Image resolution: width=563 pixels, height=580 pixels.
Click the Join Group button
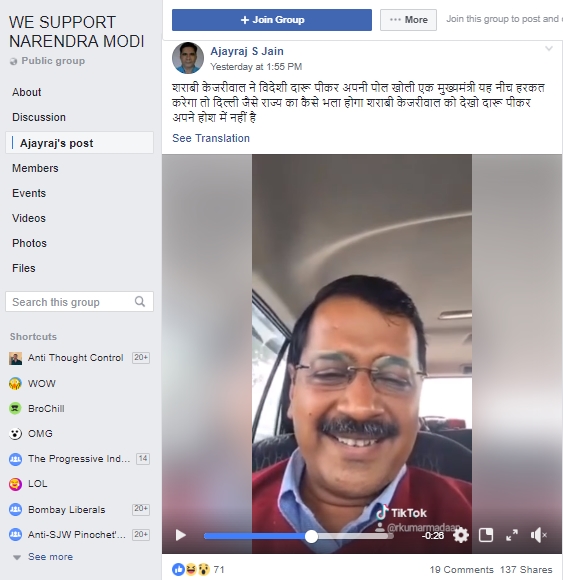click(272, 20)
